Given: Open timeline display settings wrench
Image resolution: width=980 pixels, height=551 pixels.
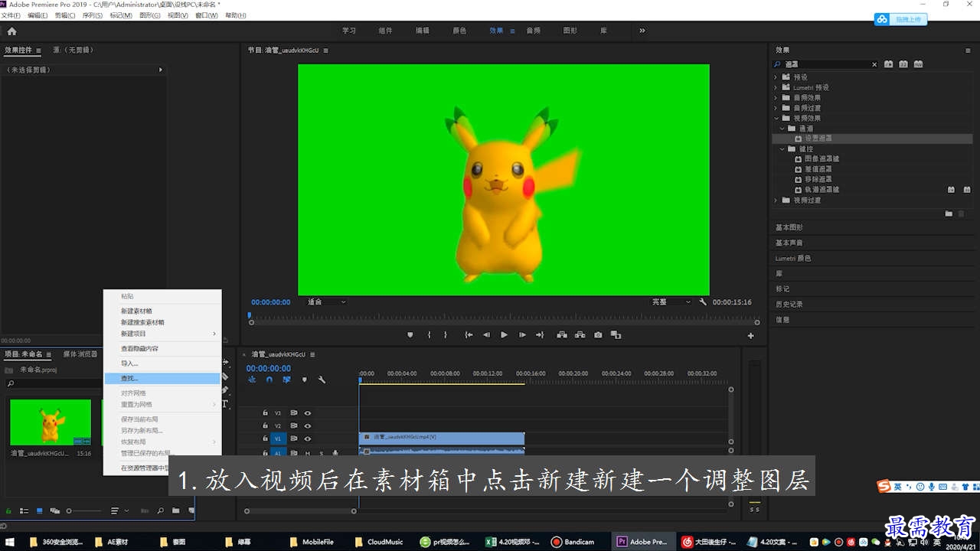Looking at the screenshot, I should (x=322, y=380).
